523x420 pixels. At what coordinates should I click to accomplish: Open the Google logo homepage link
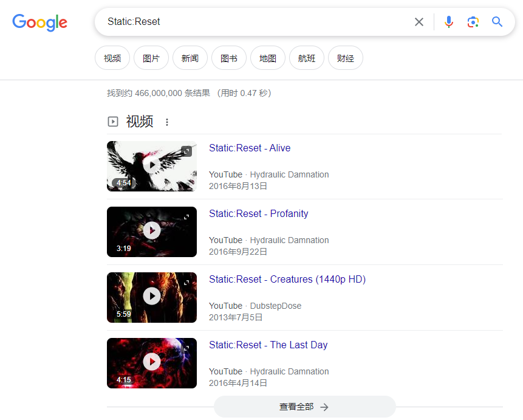click(39, 22)
